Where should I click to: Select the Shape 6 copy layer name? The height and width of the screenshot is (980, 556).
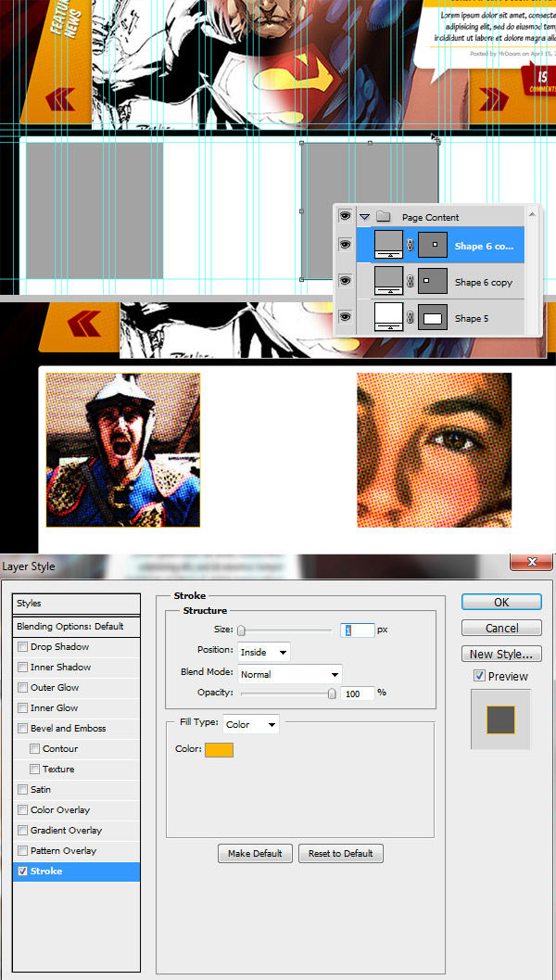[x=484, y=283]
